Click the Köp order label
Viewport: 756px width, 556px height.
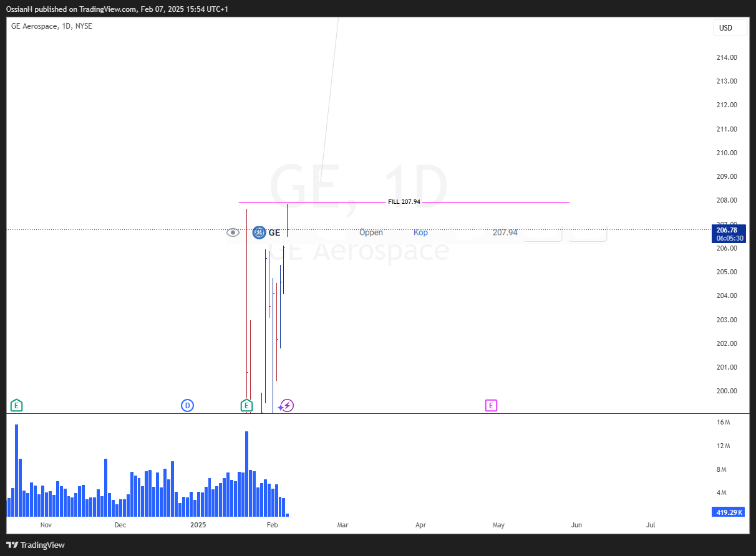420,232
